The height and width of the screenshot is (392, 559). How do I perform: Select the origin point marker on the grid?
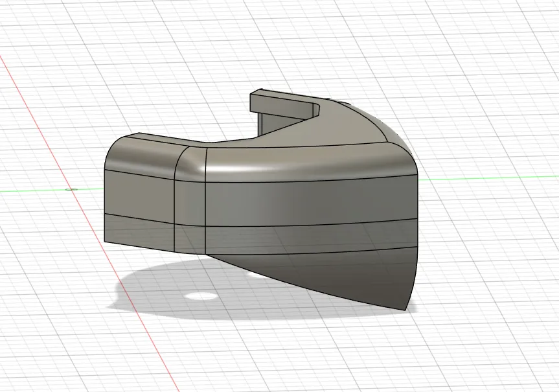tap(72, 189)
